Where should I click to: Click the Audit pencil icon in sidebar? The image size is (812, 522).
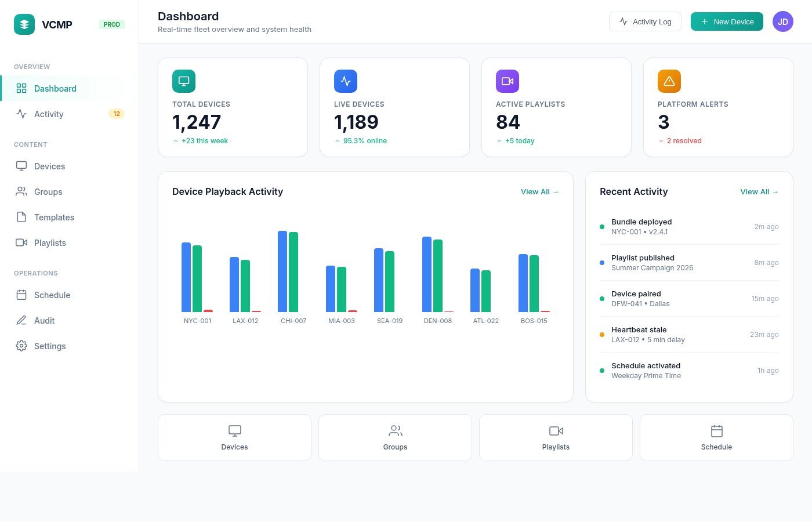21,320
